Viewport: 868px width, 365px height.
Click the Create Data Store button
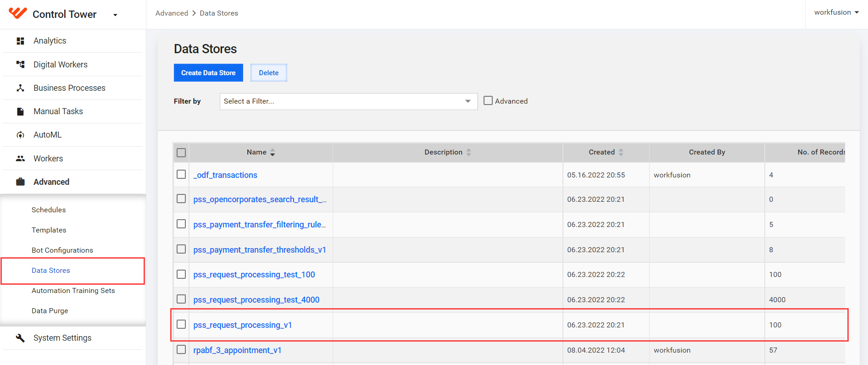[x=208, y=73]
